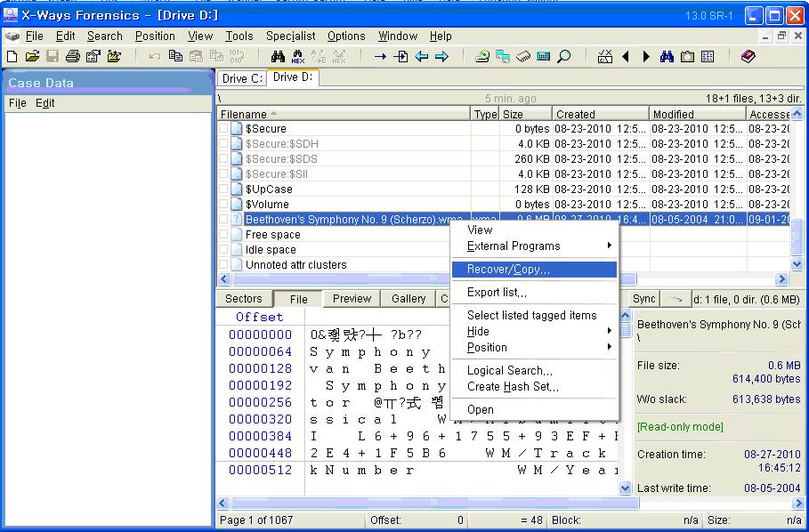Viewport: 809px width, 532px height.
Task: Expand the Hide submenu
Action: coord(534,331)
